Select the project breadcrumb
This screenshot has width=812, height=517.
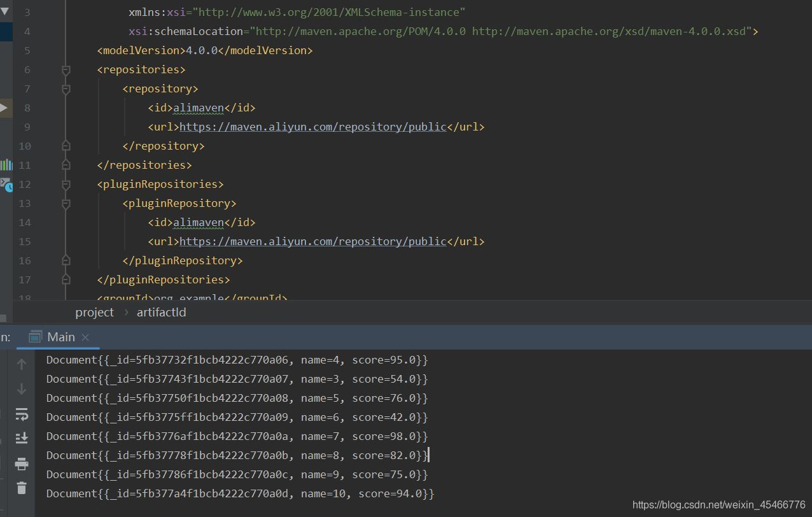[94, 312]
